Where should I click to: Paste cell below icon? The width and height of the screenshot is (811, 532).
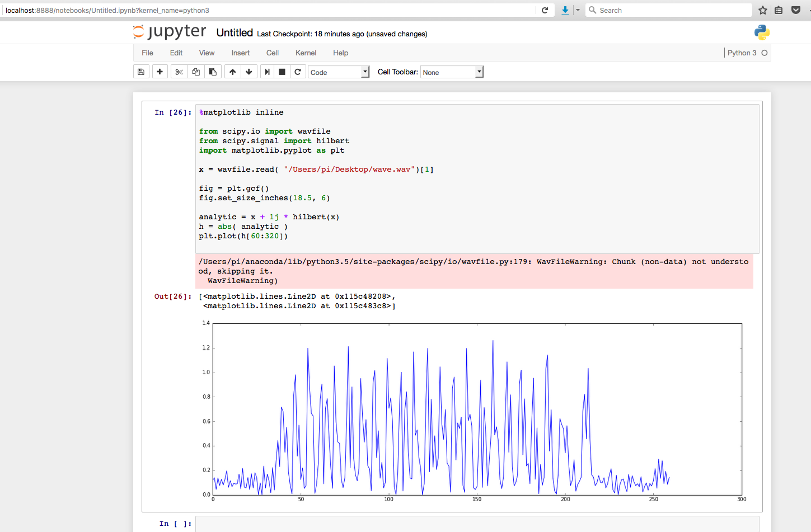click(213, 72)
